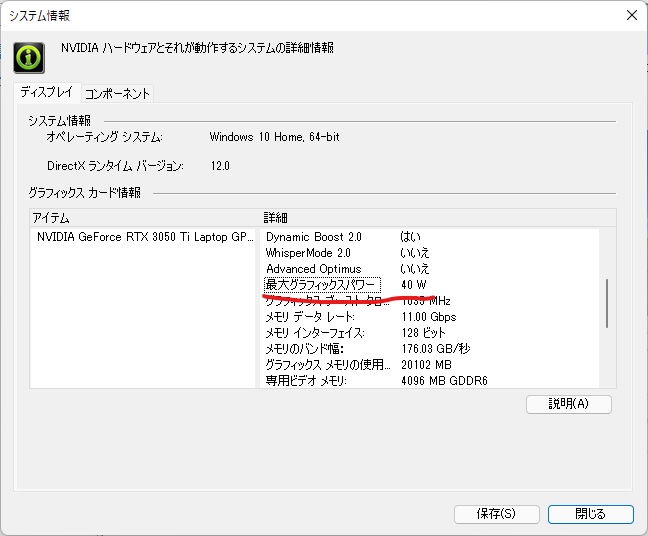Select the WhisperMode 2.0 row
This screenshot has height=536, width=648.
point(430,253)
